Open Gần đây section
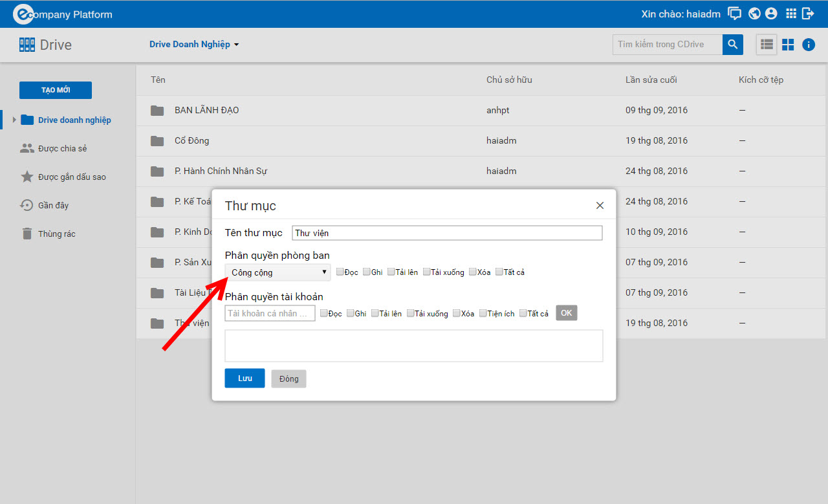Image resolution: width=828 pixels, height=504 pixels. [x=53, y=205]
